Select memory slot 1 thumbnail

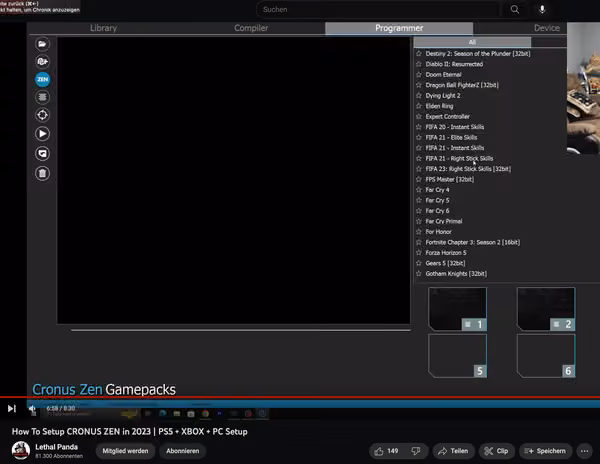458,309
